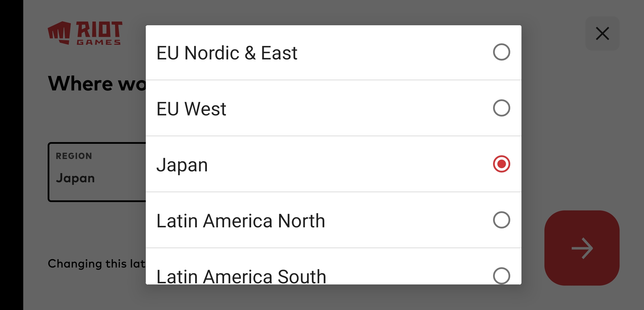Open the REGION dropdown field

click(x=98, y=172)
